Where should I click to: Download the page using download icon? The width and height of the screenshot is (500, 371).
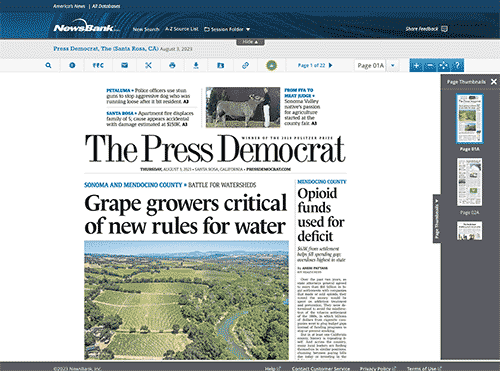click(196, 65)
